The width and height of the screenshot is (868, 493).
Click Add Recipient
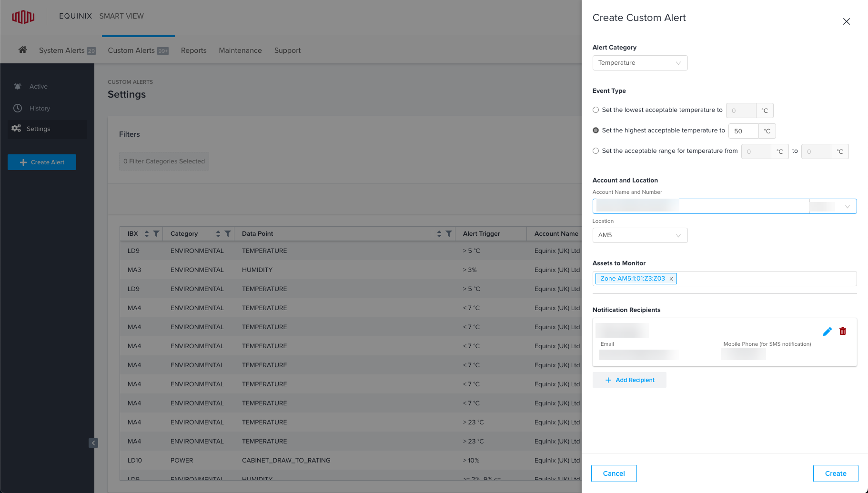(x=629, y=380)
